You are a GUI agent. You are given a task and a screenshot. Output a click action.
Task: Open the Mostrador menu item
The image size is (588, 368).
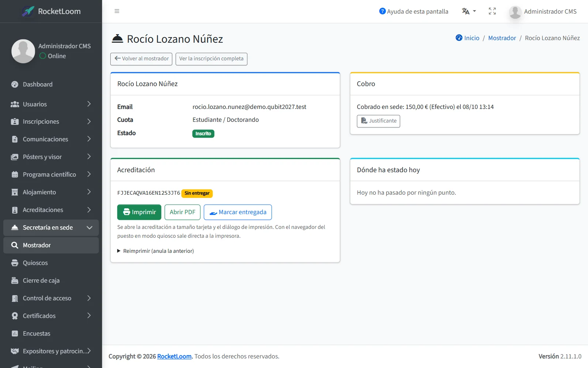tap(51, 245)
